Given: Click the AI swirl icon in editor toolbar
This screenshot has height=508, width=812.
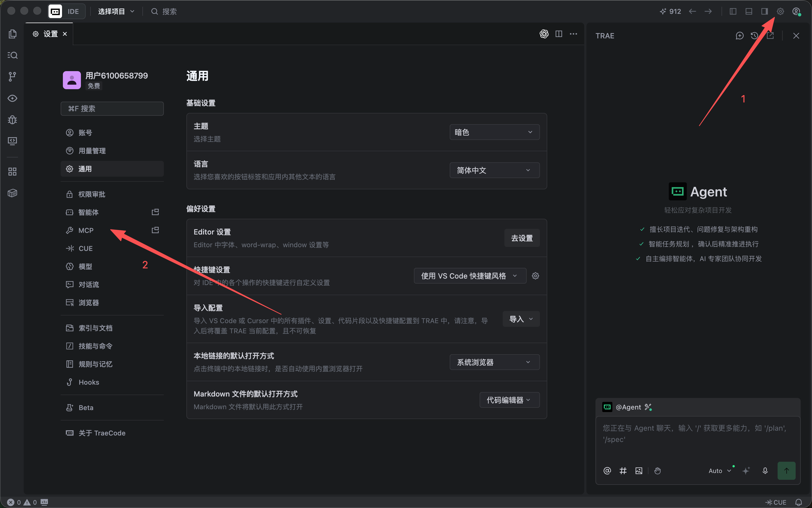Looking at the screenshot, I should pos(544,34).
